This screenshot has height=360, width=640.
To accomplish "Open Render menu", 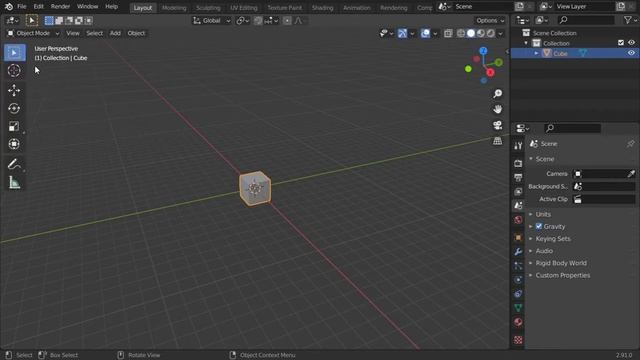I will 60,7.
